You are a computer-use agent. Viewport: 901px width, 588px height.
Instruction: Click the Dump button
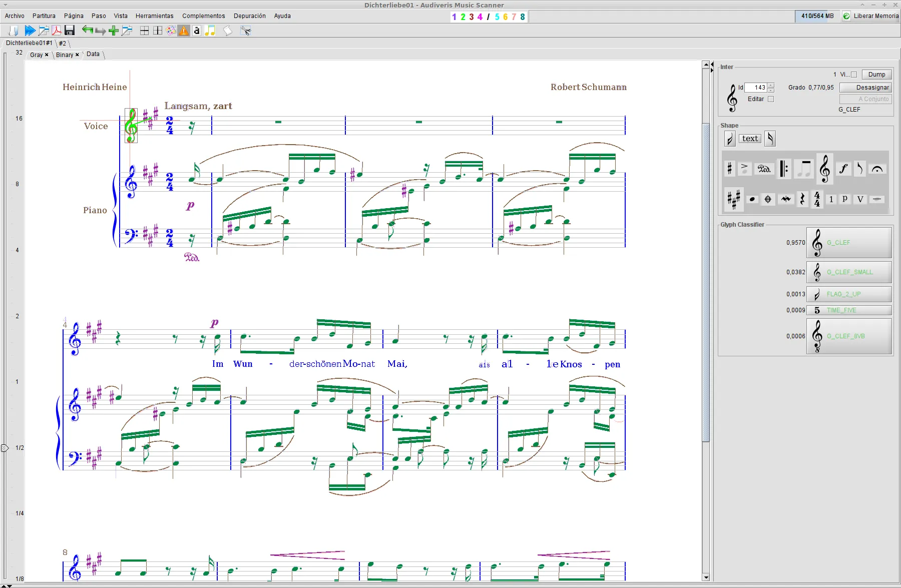click(876, 75)
